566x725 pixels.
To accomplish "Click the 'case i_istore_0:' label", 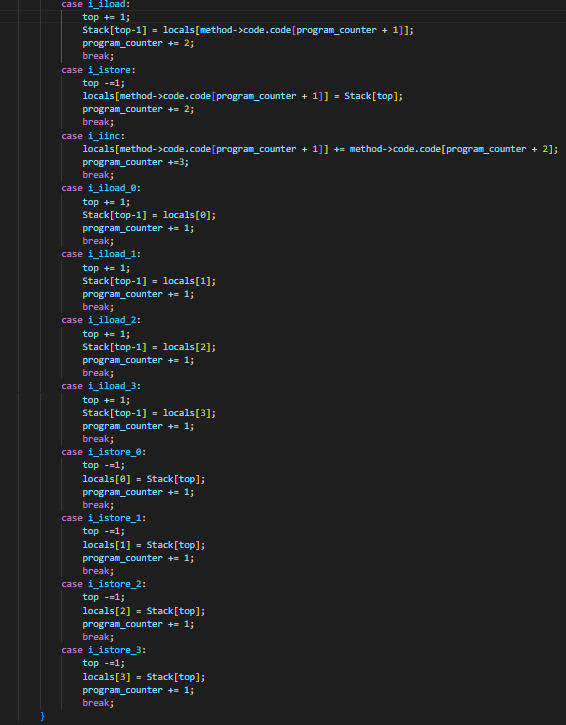I will click(x=104, y=452).
